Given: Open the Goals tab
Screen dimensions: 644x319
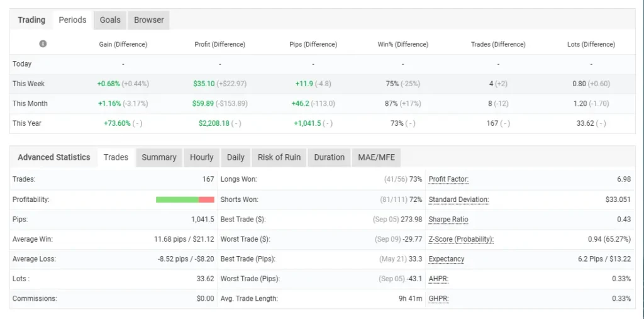Looking at the screenshot, I should [x=110, y=20].
